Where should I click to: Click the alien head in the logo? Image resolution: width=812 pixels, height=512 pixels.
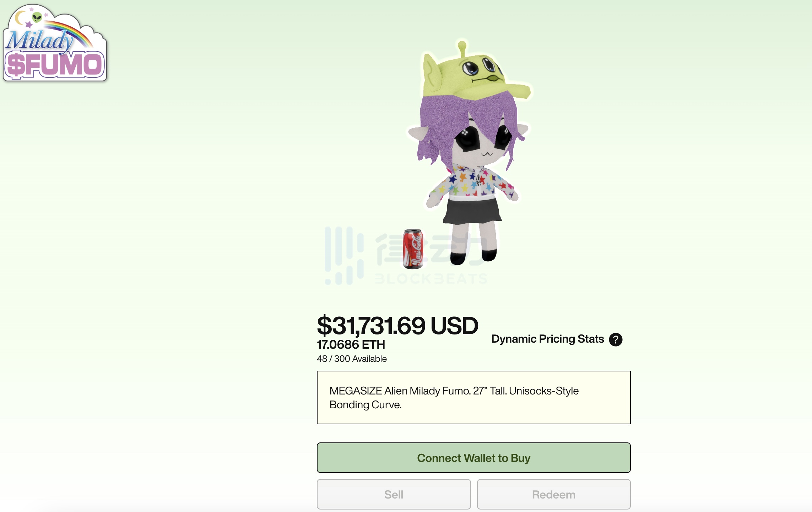click(x=37, y=17)
